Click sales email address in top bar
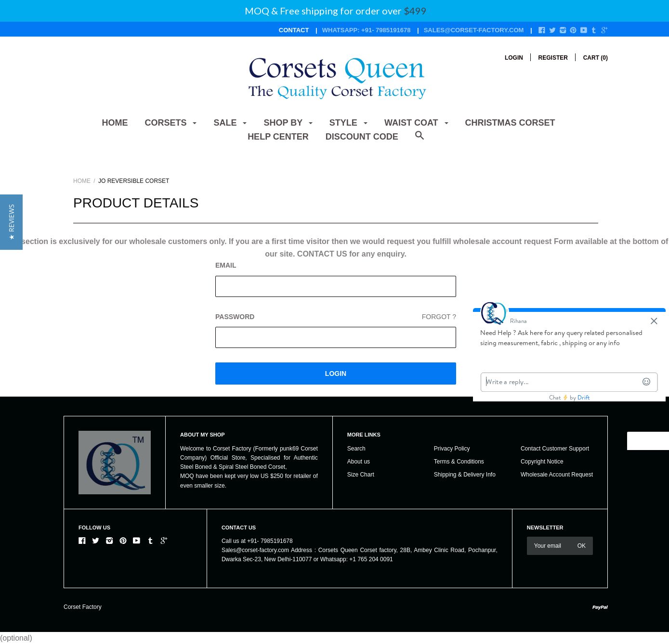Screen dimensions: 669x644 coord(473,30)
